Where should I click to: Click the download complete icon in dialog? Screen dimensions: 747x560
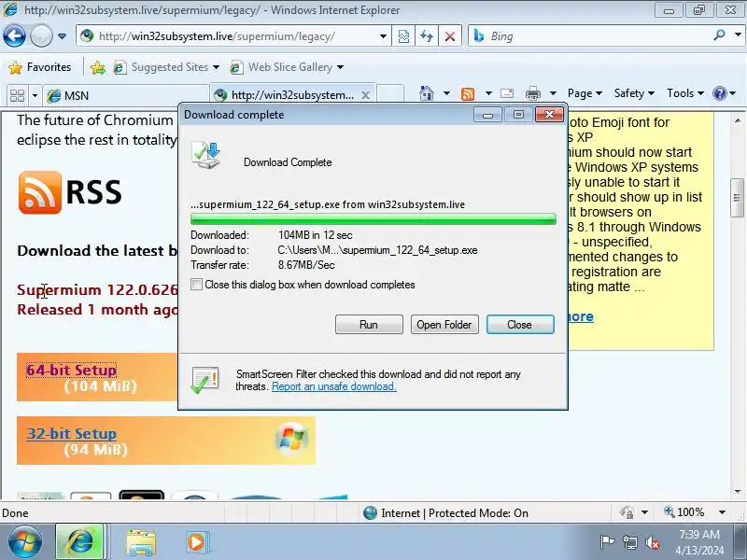(x=205, y=155)
